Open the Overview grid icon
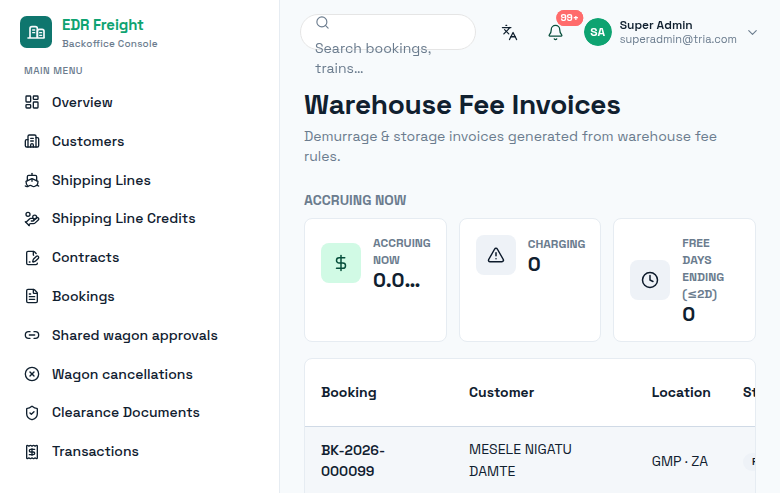Viewport: 780px width, 493px height. click(32, 102)
